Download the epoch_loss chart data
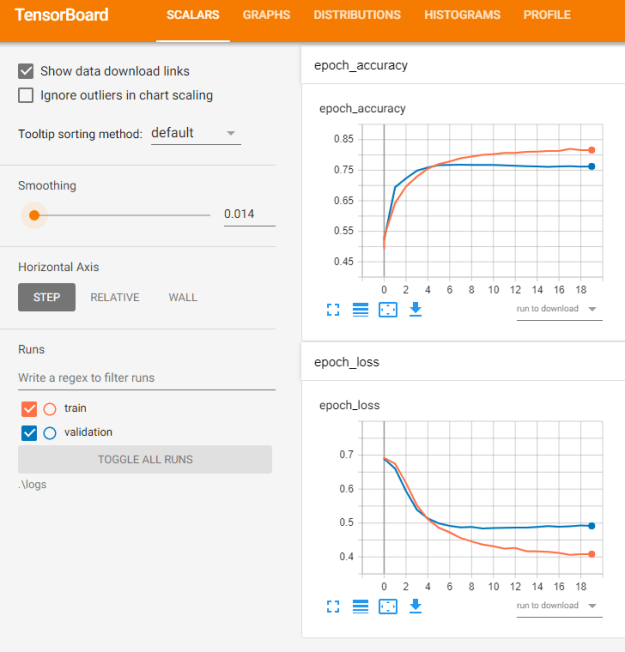The height and width of the screenshot is (652, 625). click(415, 606)
